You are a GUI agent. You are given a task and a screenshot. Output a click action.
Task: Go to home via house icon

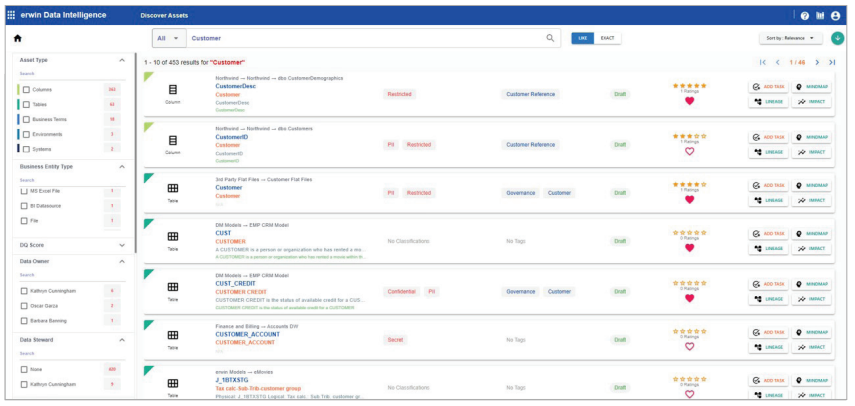[17, 38]
